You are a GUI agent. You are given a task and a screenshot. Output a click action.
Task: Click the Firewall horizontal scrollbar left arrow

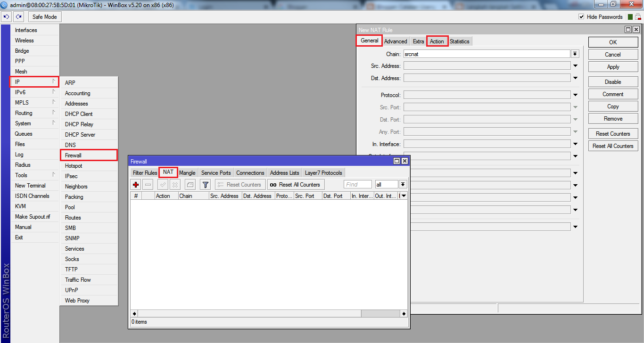click(x=134, y=313)
